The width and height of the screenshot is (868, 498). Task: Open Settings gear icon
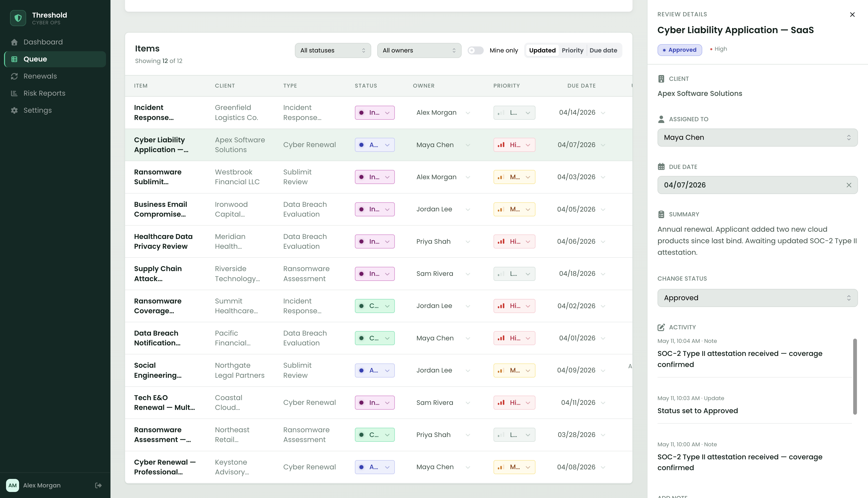[x=14, y=110]
